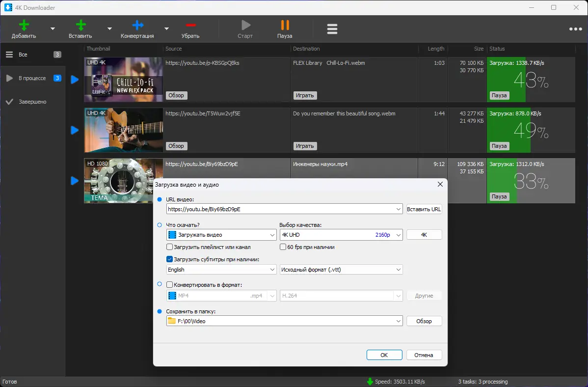Click the Chill-Lo-Fi video thumbnail
588x387 pixels.
click(x=123, y=80)
